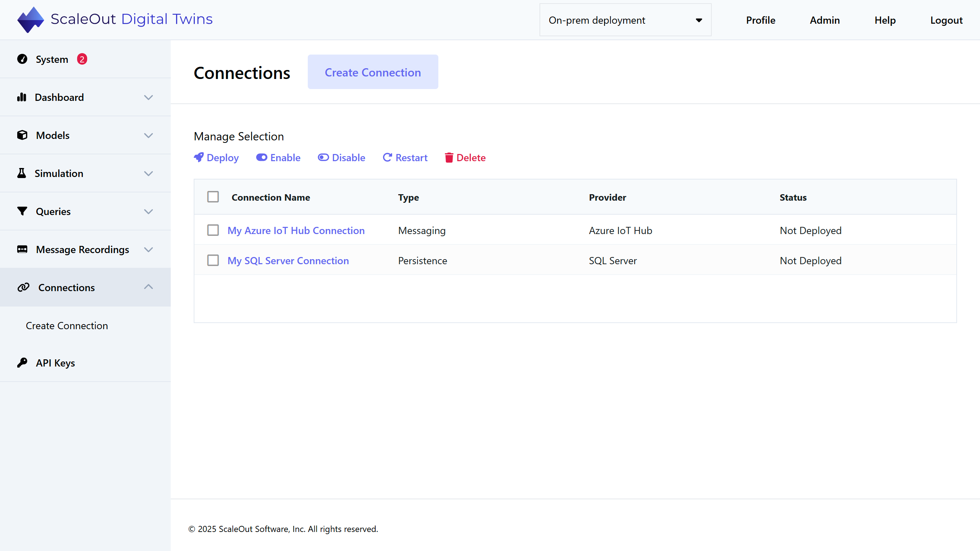980x551 pixels.
Task: Check the My Azure IoT Hub Connection checkbox
Action: click(x=213, y=230)
